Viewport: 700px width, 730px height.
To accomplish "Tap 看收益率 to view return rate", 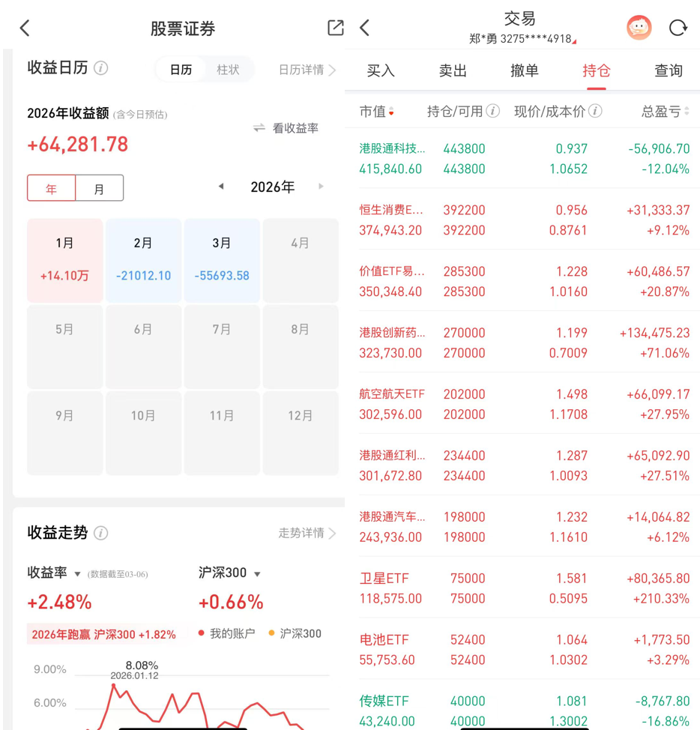I will click(x=295, y=128).
